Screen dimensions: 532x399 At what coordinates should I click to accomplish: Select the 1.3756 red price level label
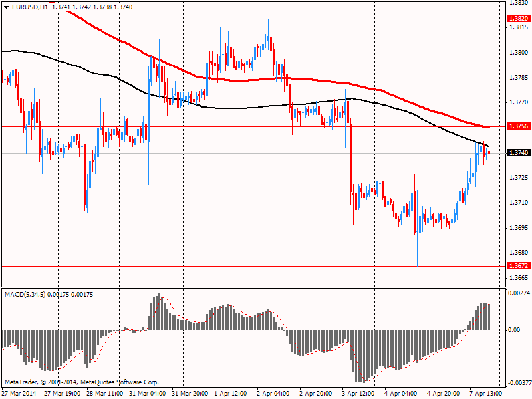(x=519, y=126)
